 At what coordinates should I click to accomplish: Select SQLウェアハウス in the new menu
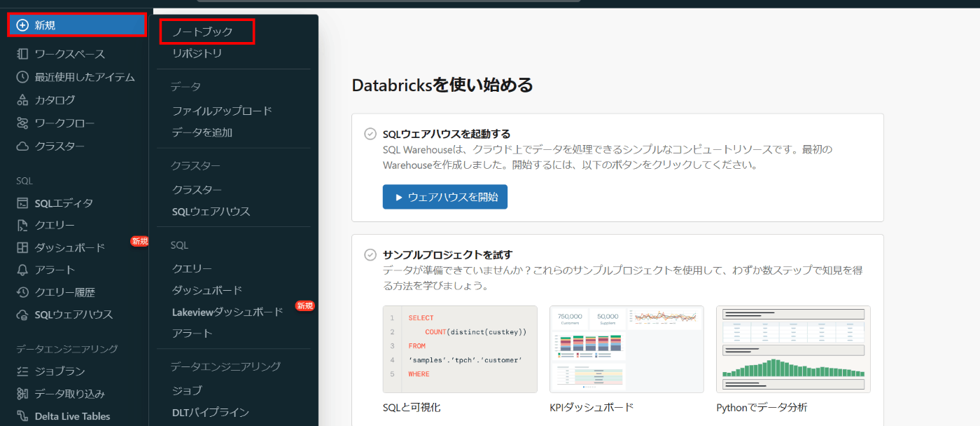pos(211,212)
